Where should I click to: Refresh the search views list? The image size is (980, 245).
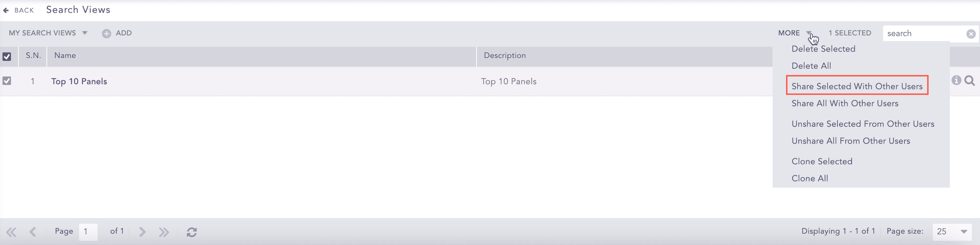coord(192,232)
